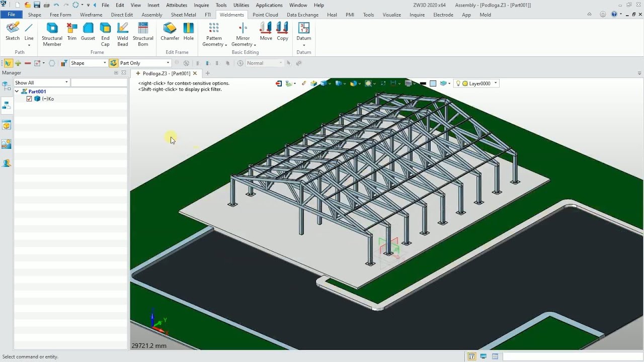
Task: Switch to the Wireframe ribbon tab
Action: point(91,15)
